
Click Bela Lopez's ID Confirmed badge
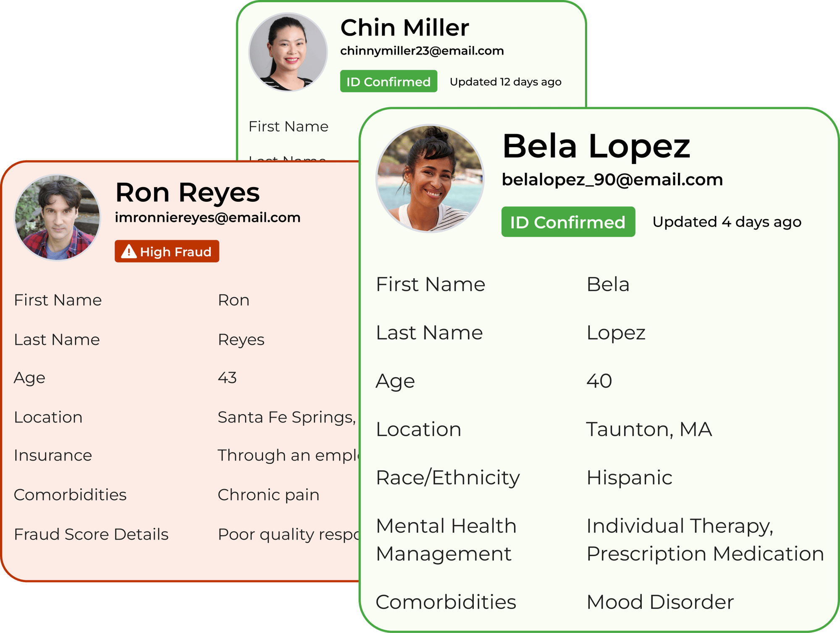[568, 222]
